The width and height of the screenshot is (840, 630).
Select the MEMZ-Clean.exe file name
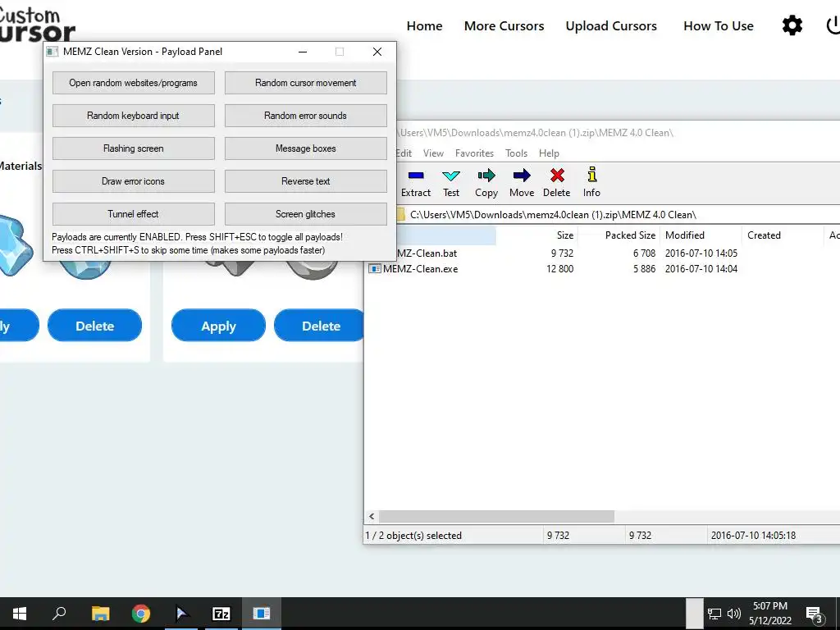(421, 269)
